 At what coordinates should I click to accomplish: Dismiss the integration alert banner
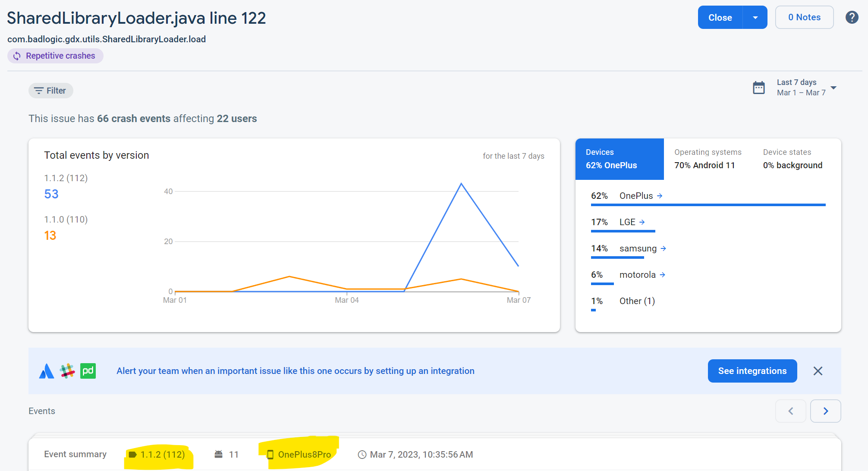[818, 371]
